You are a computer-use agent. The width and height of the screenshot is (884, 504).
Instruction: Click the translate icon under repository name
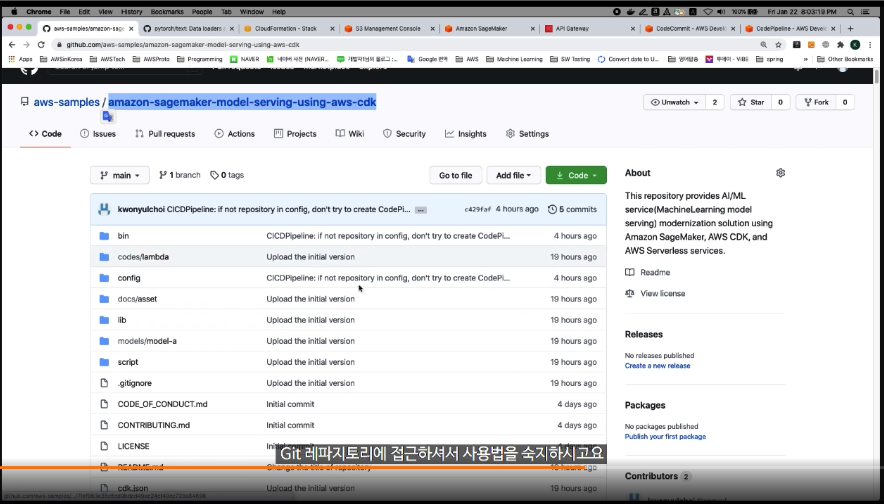108,116
